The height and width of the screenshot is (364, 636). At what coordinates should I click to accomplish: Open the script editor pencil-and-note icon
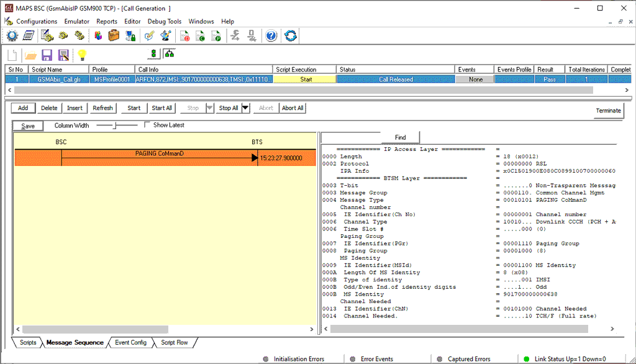pyautogui.click(x=149, y=35)
